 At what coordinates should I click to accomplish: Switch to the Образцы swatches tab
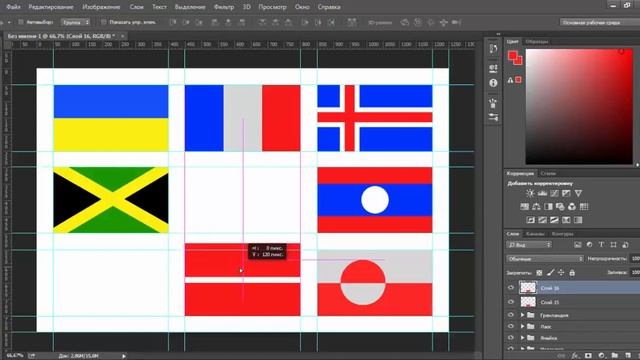(x=537, y=42)
